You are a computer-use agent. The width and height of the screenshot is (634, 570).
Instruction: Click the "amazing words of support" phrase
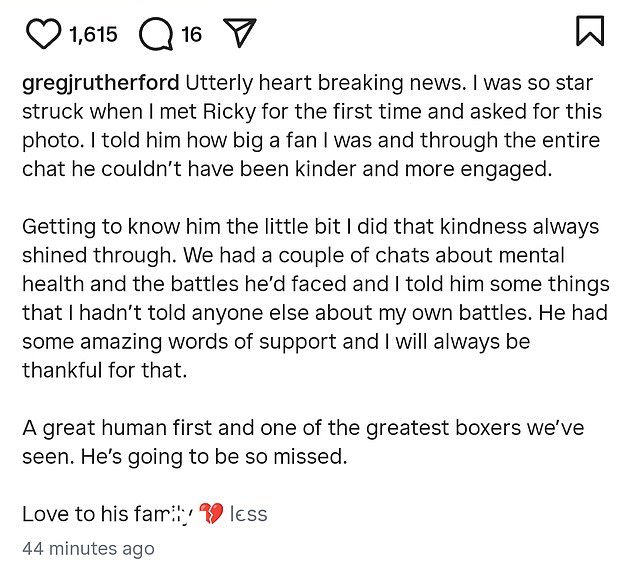pyautogui.click(x=208, y=342)
